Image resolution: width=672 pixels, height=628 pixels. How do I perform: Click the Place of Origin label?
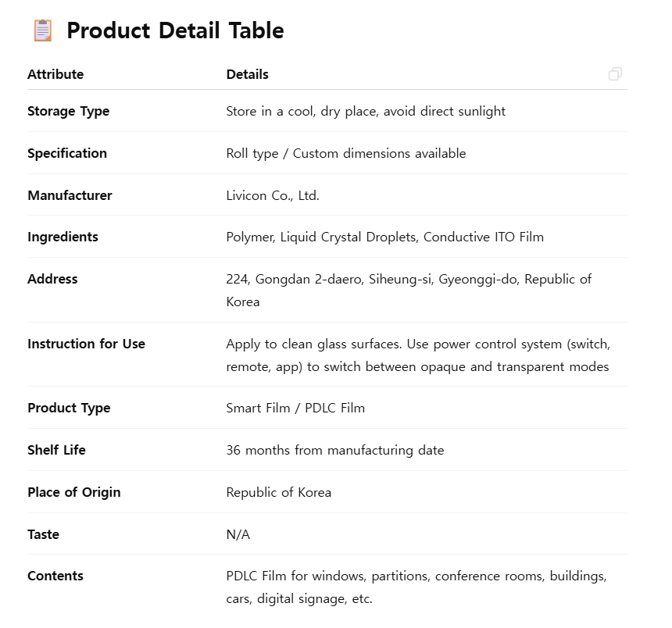click(74, 492)
